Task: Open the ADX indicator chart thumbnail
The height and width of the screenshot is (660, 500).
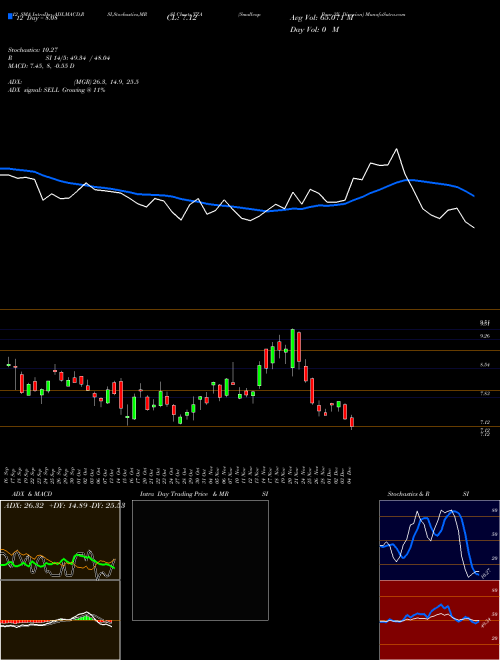Action: point(60,540)
